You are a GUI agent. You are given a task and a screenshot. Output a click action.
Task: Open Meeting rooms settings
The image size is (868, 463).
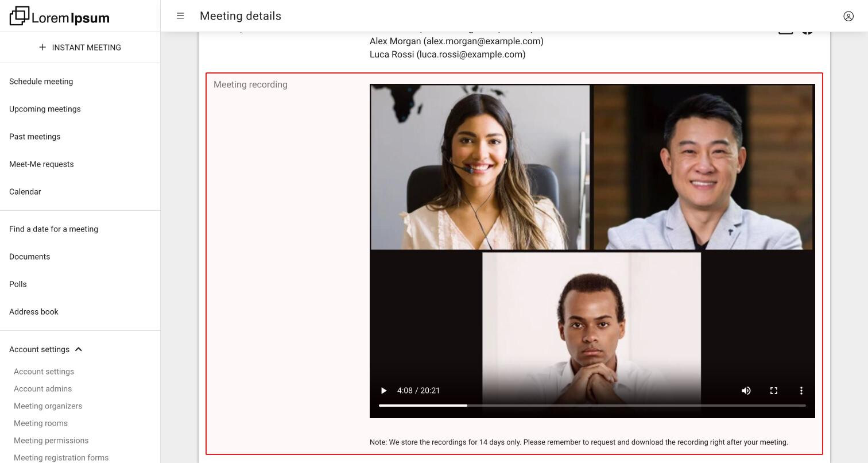tap(41, 423)
